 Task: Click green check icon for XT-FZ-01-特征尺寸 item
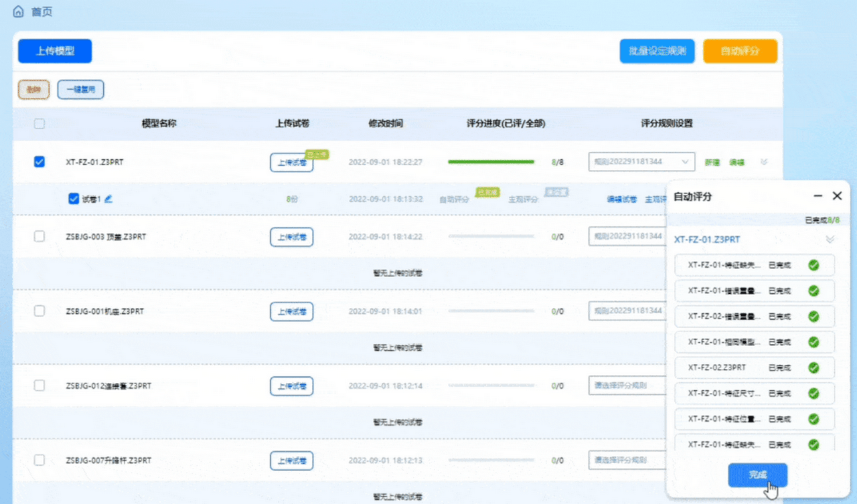[x=813, y=393]
